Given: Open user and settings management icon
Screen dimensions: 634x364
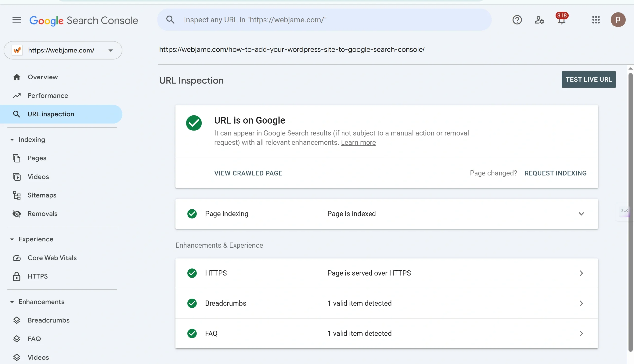Looking at the screenshot, I should (x=539, y=20).
